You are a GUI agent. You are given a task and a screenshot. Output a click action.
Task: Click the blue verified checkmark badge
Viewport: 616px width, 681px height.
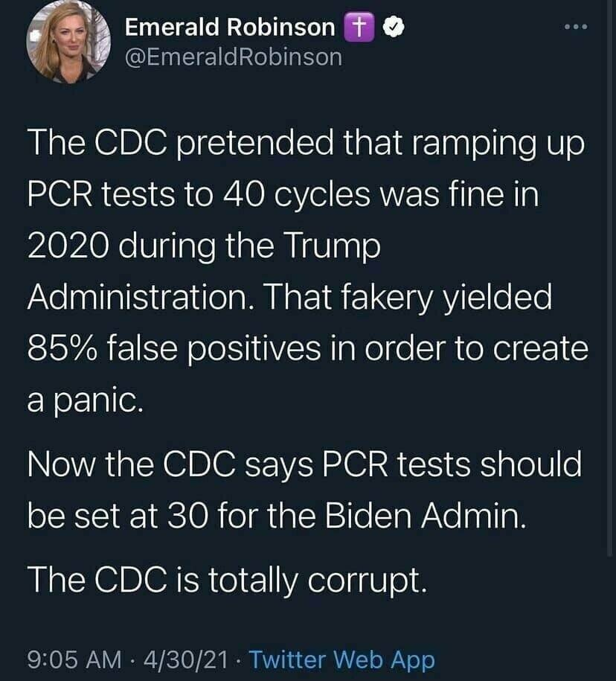pos(393,28)
